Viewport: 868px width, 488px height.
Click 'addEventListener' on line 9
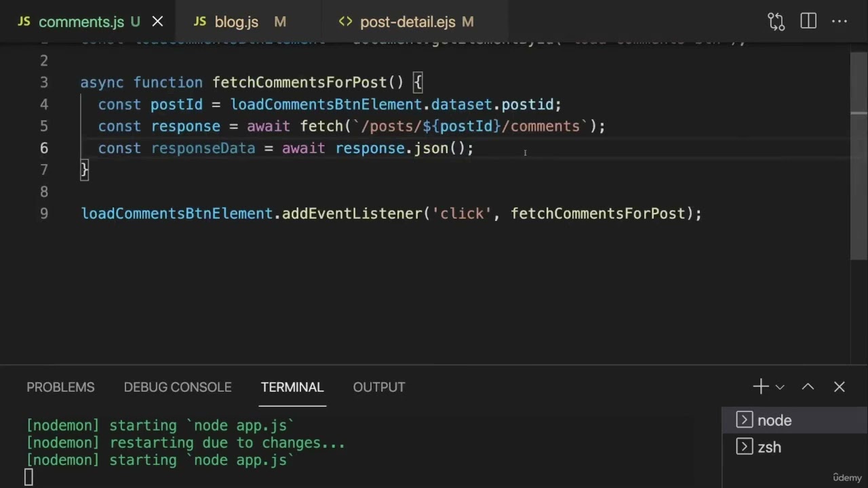point(352,213)
